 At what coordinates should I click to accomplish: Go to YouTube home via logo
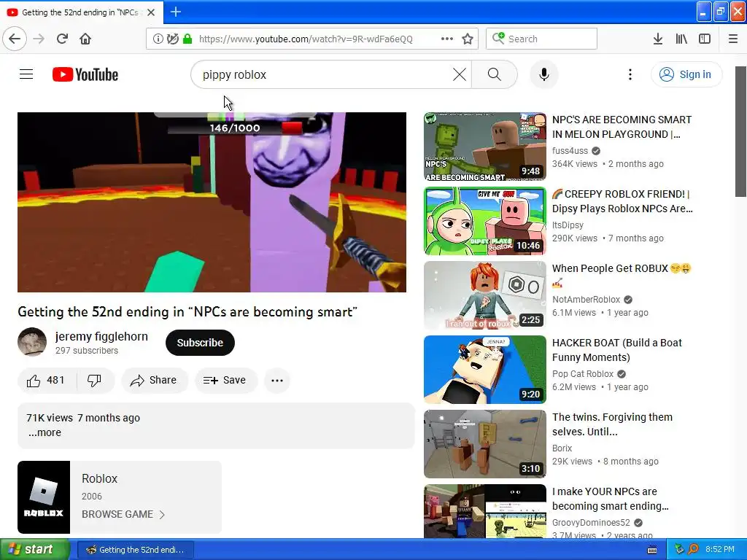[x=85, y=74]
